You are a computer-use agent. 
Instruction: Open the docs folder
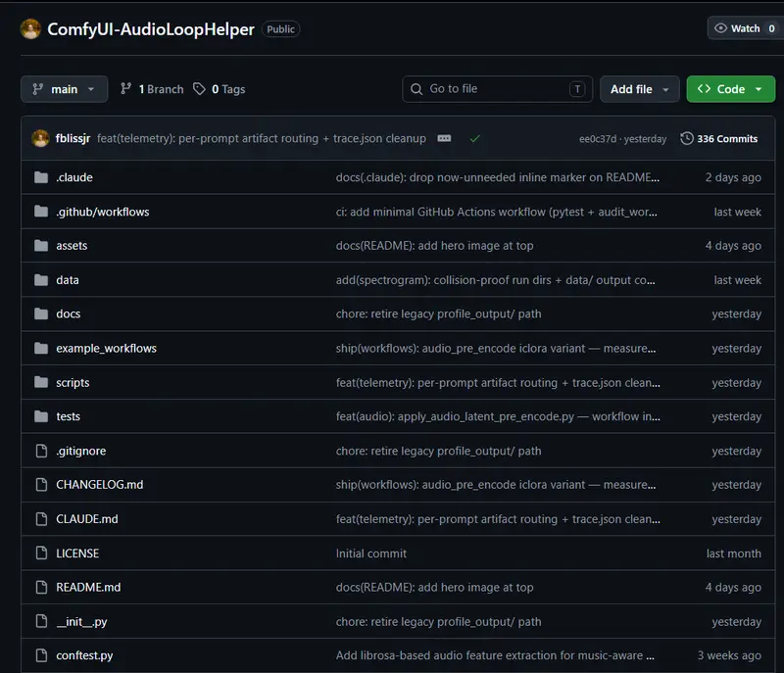[68, 313]
